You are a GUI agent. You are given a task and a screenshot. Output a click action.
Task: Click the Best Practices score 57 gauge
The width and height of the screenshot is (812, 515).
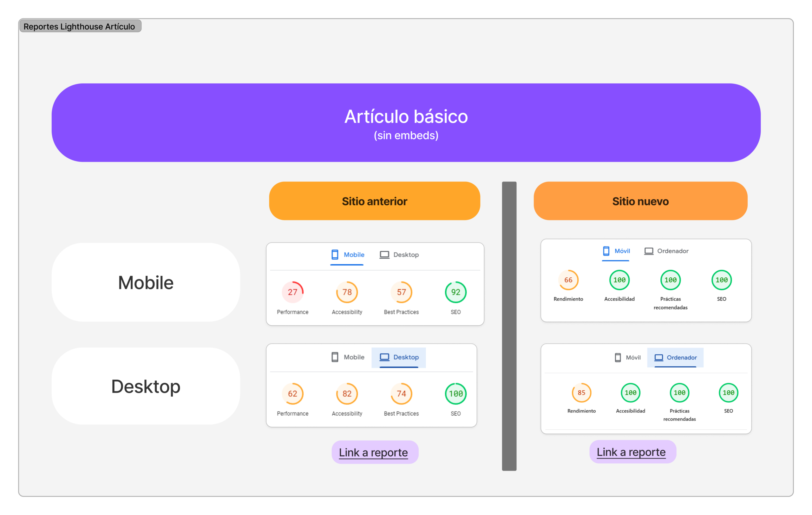pos(401,292)
